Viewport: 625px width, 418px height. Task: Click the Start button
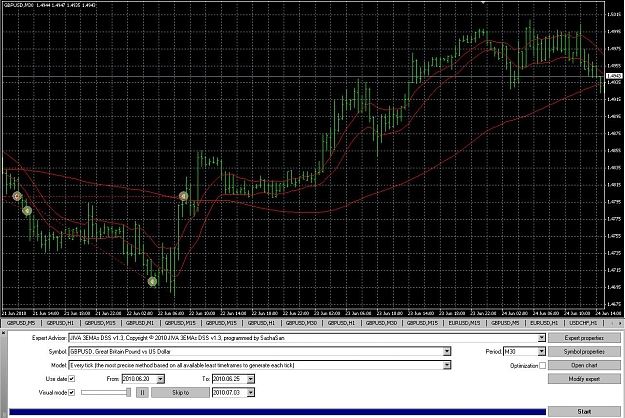point(584,412)
